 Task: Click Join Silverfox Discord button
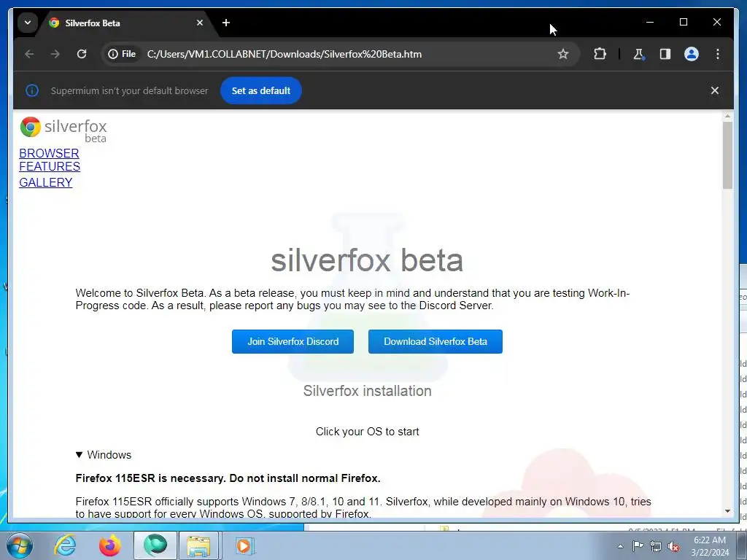[293, 341]
